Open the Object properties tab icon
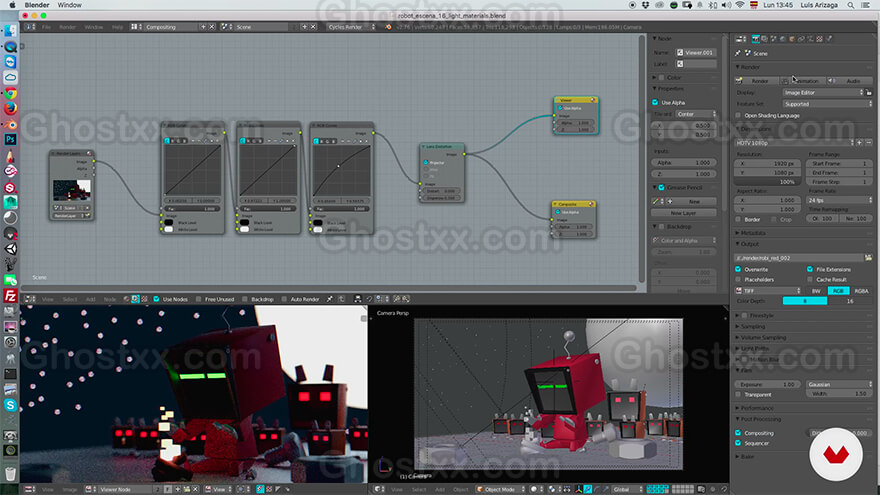The width and height of the screenshot is (880, 495). coord(792,39)
